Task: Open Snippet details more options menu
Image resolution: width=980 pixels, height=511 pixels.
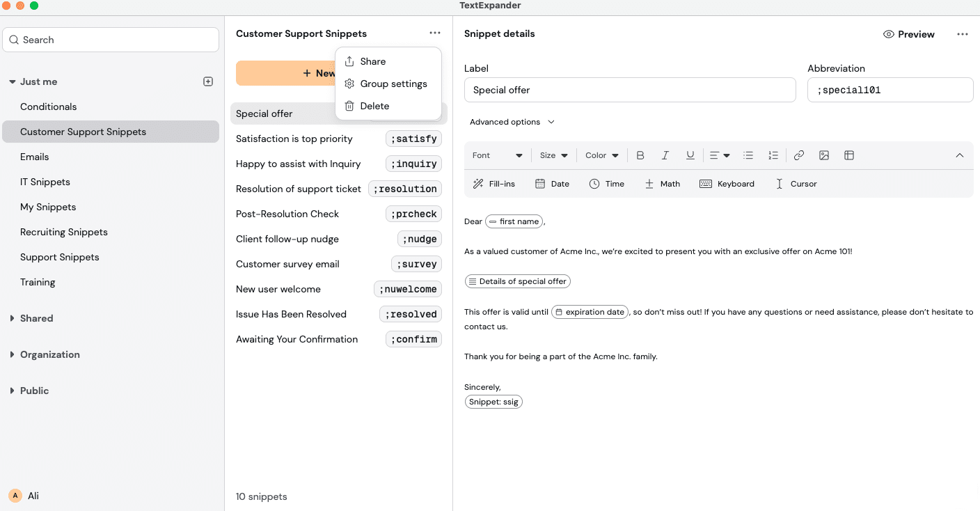Action: point(963,34)
